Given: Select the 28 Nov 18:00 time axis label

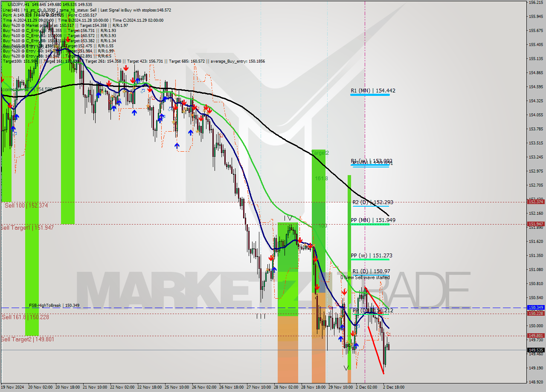Looking at the screenshot, I should click(x=313, y=387).
